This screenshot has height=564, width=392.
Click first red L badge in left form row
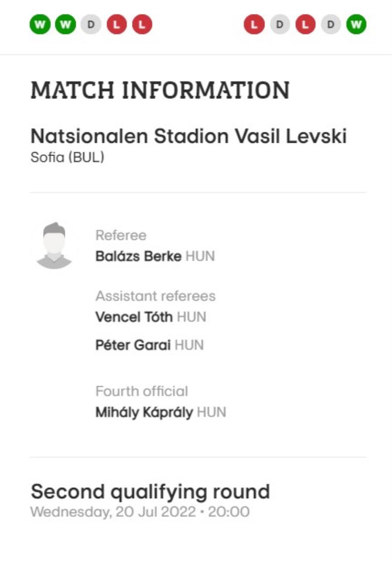tap(116, 24)
